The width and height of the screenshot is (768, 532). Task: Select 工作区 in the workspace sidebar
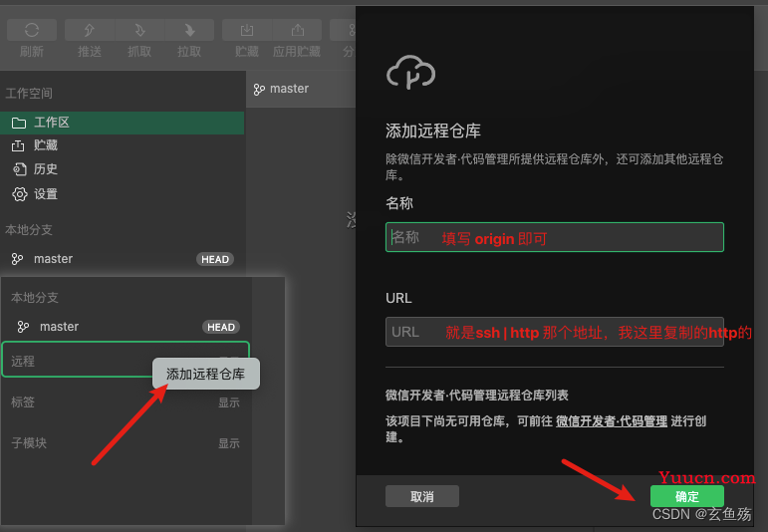click(122, 123)
